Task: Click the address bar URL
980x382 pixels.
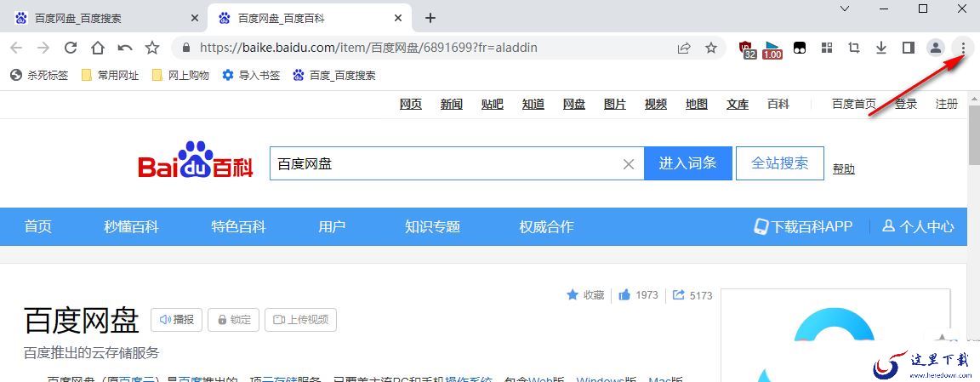Action: coord(368,48)
